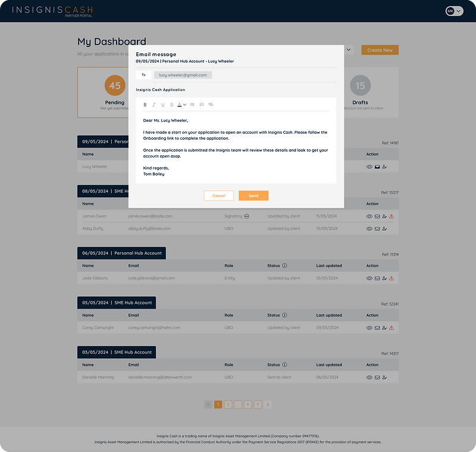This screenshot has width=476, height=452.
Task: View Danielle Manning's application via eye icon
Action: pyautogui.click(x=369, y=378)
